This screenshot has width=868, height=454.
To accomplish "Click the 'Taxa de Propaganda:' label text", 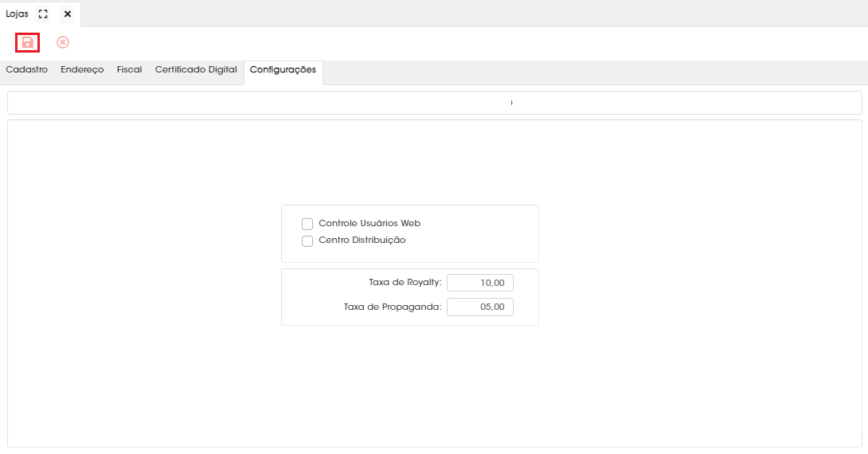I will [393, 307].
